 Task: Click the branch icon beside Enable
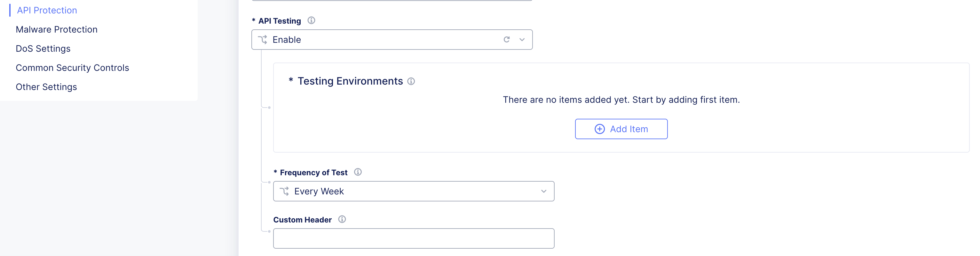(263, 40)
